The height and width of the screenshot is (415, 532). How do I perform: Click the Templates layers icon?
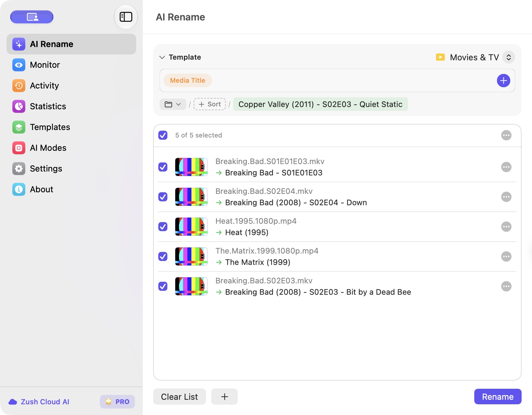pos(19,127)
